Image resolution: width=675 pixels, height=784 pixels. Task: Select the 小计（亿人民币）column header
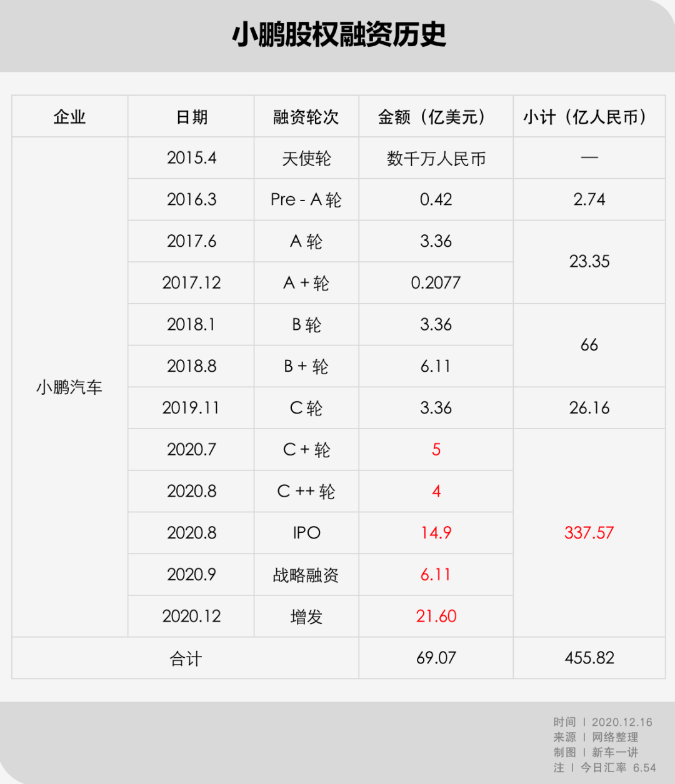tap(589, 117)
